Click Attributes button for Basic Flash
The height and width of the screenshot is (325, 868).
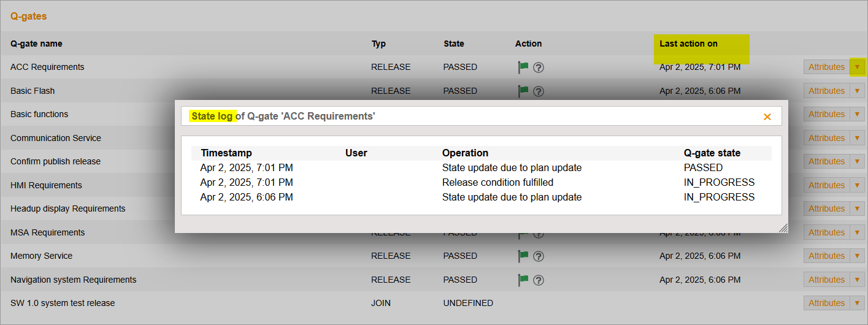826,91
